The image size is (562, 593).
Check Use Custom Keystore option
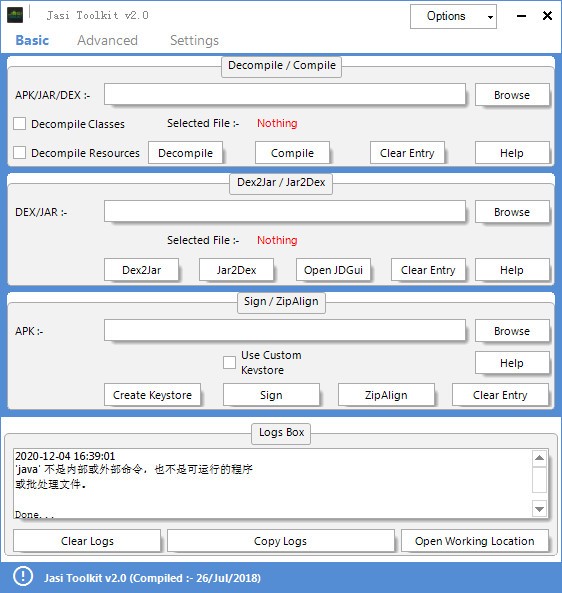click(229, 362)
